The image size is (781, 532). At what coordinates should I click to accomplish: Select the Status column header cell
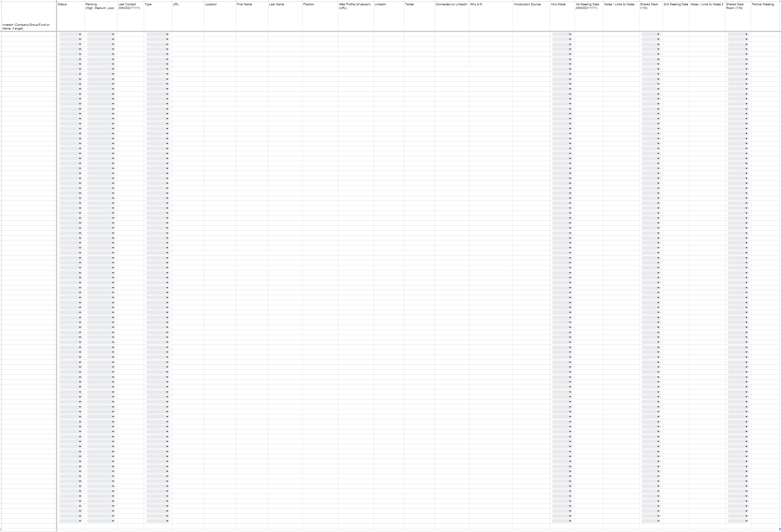click(70, 17)
